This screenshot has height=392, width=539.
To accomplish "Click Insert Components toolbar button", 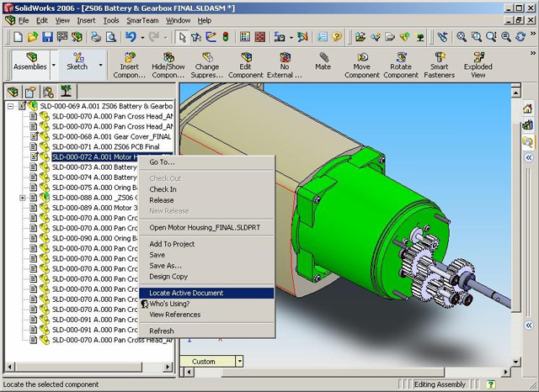I will click(x=129, y=66).
